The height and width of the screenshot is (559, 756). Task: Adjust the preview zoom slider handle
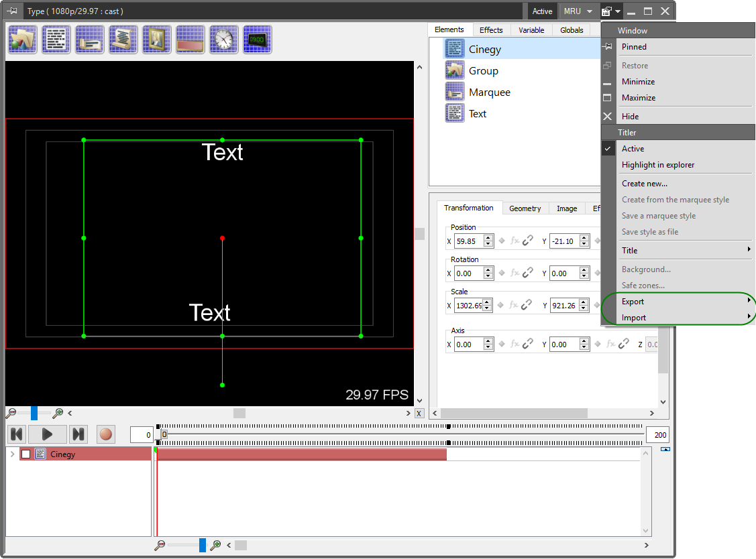click(34, 413)
